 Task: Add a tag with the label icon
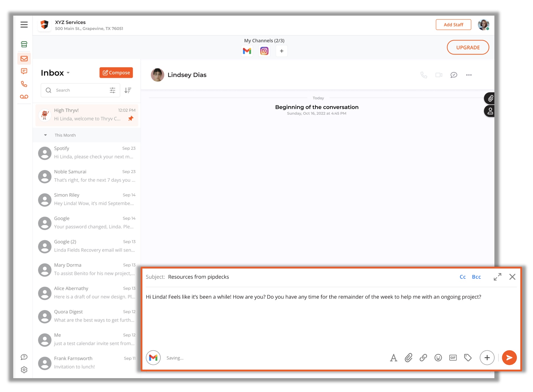pos(468,358)
